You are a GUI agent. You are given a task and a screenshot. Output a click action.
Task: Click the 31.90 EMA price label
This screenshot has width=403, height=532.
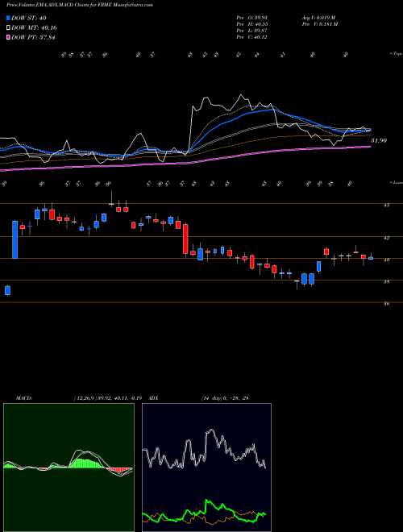379,140
